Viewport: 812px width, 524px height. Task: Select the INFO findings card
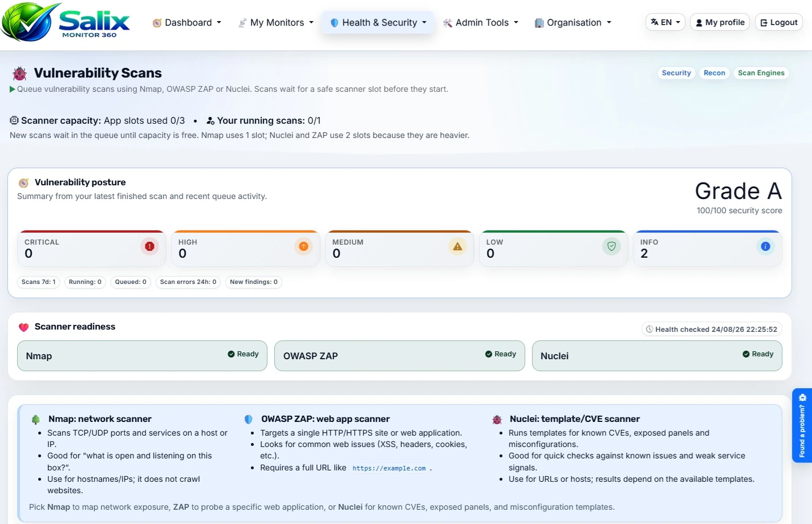708,248
